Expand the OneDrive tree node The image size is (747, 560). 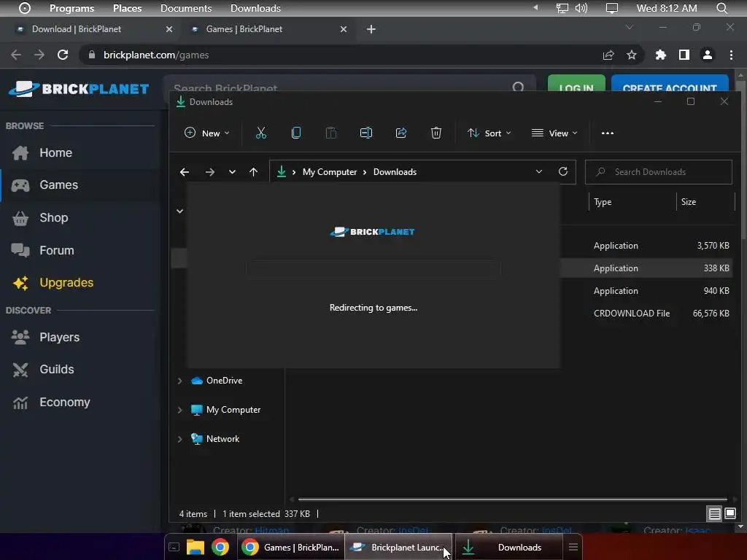tap(179, 381)
